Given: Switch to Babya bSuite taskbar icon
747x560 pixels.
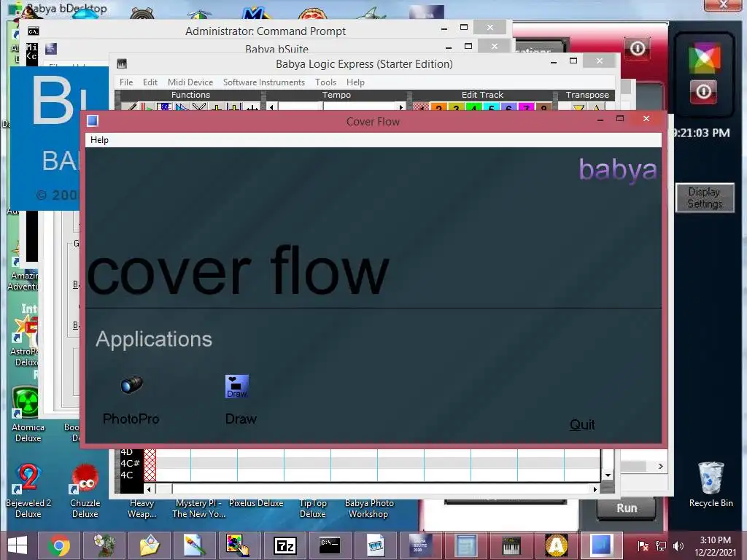Looking at the screenshot, I should [x=421, y=545].
